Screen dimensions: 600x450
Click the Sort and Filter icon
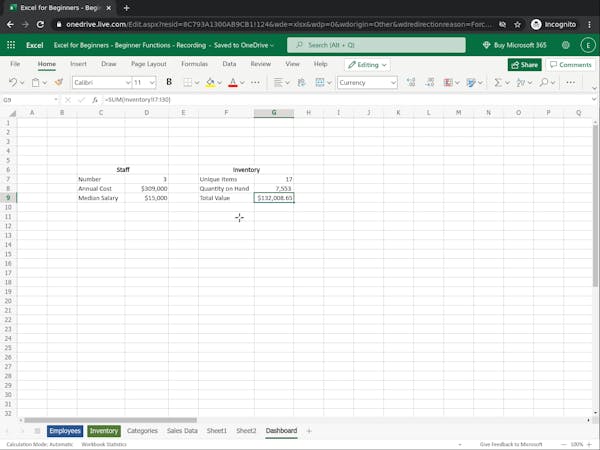coord(520,82)
